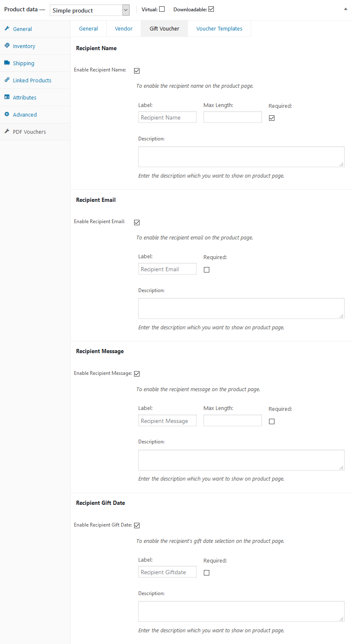Click the Inventory tag icon
Image resolution: width=353 pixels, height=644 pixels.
tap(7, 46)
